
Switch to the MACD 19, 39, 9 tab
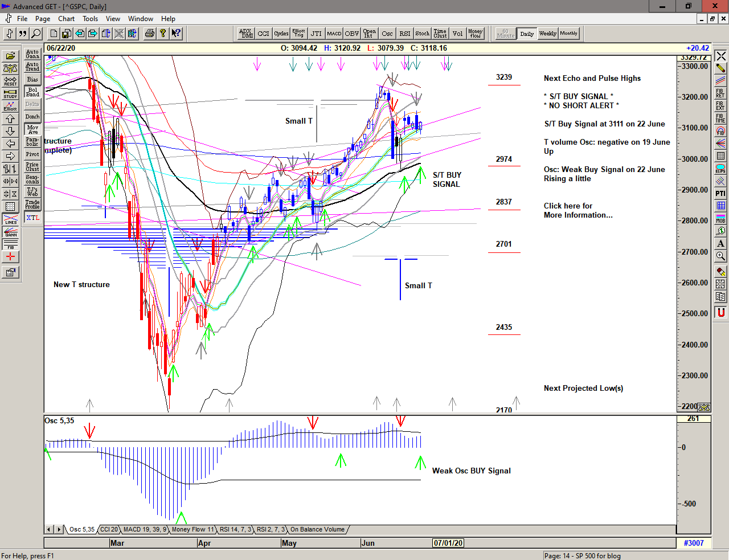pos(145,529)
